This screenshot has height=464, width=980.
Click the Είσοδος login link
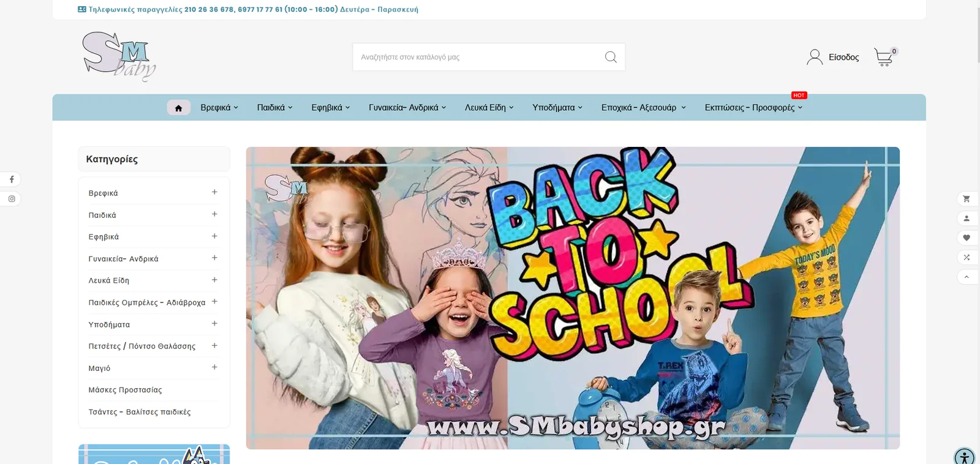pos(843,58)
